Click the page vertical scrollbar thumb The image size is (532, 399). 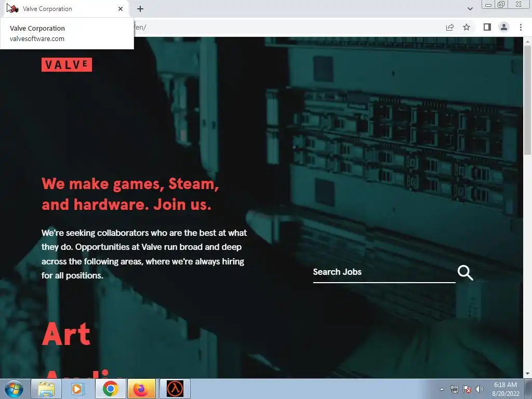(527, 100)
